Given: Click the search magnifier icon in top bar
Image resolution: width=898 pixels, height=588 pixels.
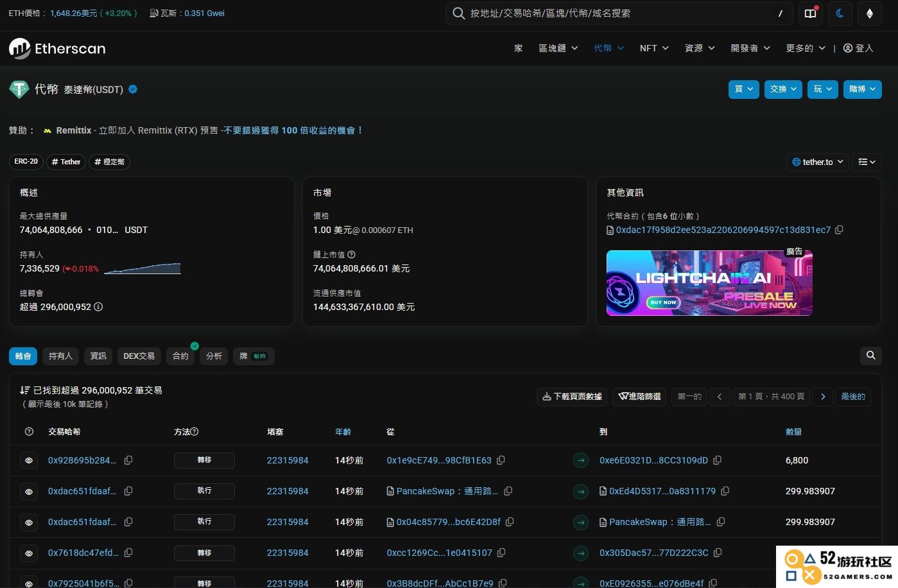Looking at the screenshot, I should point(458,13).
